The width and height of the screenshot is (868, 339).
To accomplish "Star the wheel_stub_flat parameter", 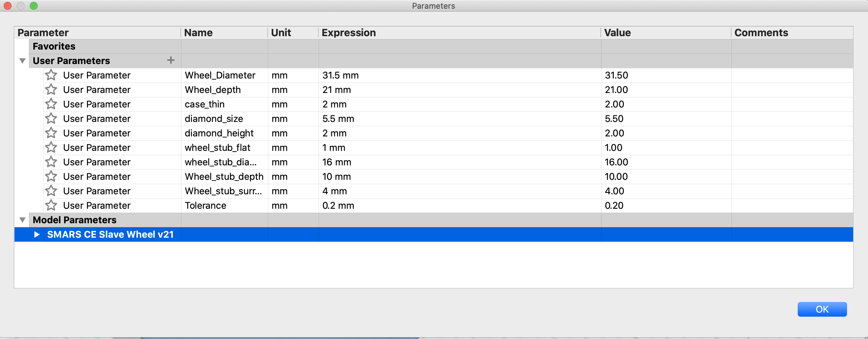I will click(51, 148).
